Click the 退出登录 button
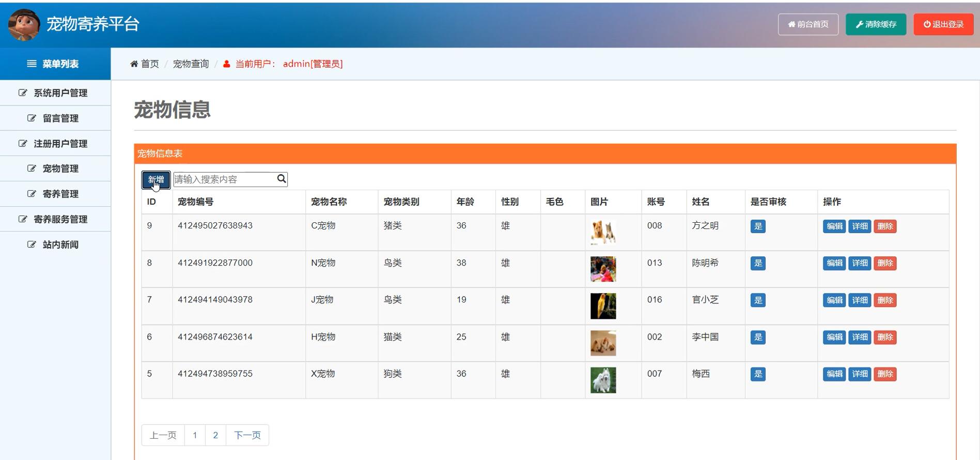Image resolution: width=980 pixels, height=460 pixels. pyautogui.click(x=943, y=24)
